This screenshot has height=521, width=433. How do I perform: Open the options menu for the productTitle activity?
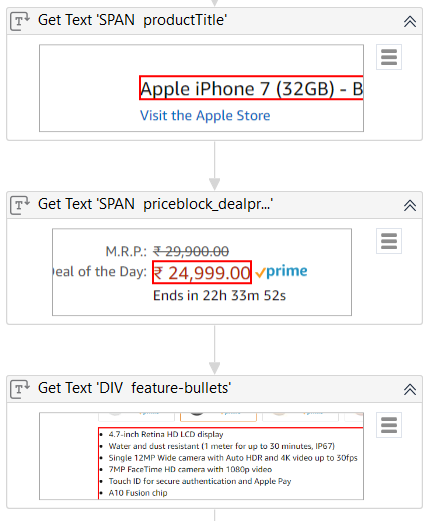[x=389, y=57]
